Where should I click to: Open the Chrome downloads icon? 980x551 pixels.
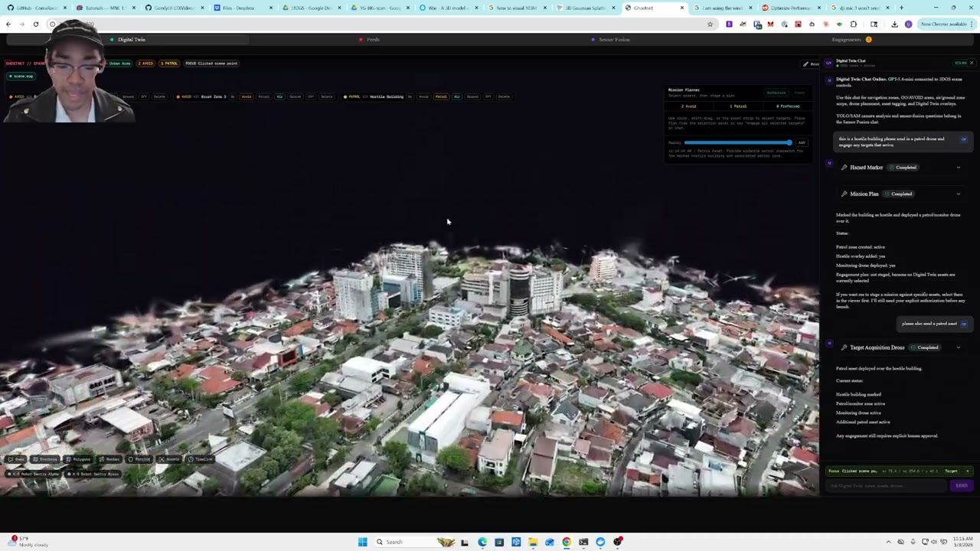(894, 24)
